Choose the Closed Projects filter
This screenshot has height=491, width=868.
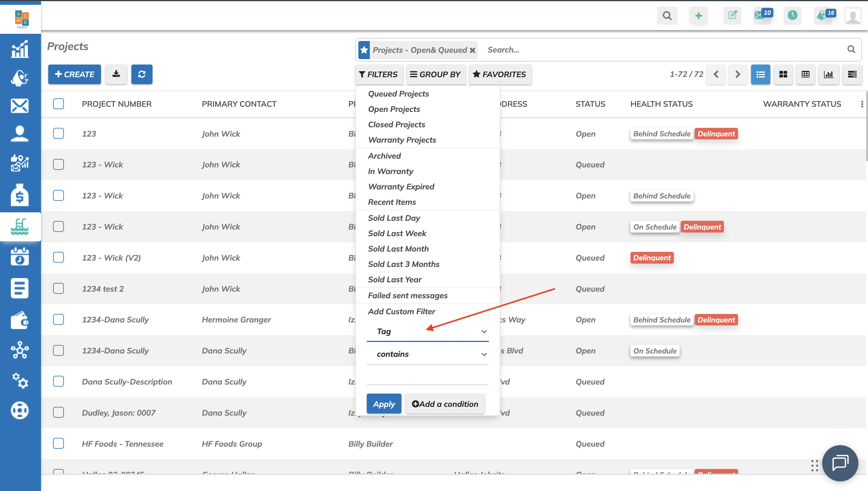click(x=396, y=125)
